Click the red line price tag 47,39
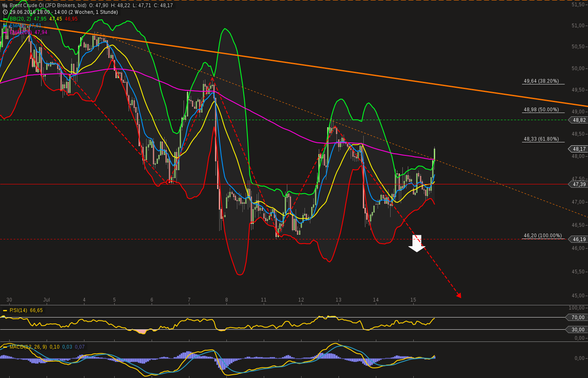 point(578,184)
